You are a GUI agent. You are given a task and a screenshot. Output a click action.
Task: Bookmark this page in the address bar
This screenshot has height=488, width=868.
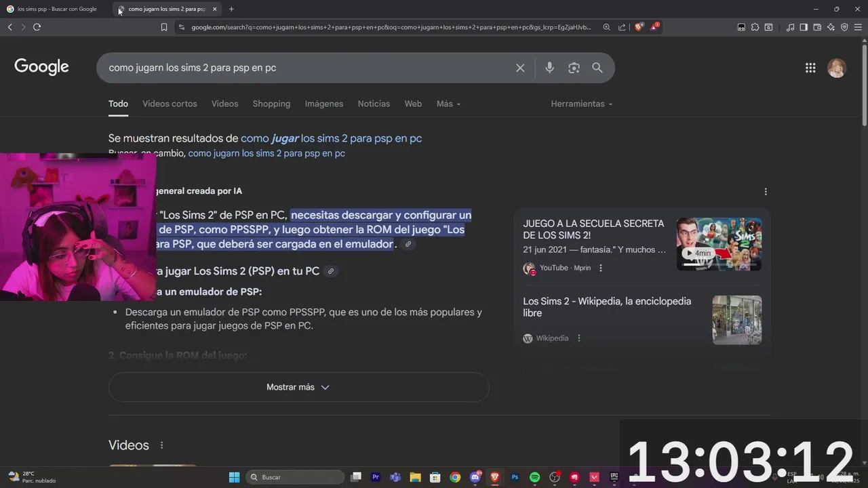163,27
